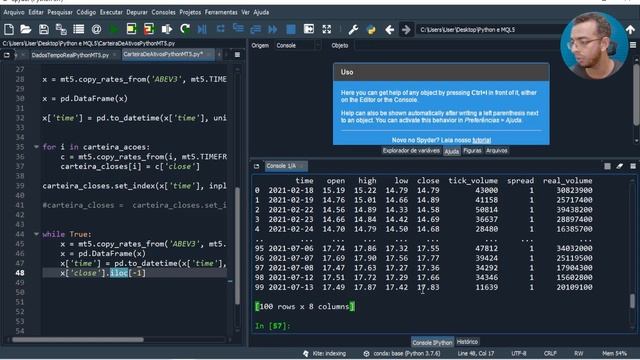This screenshot has width=640, height=360.
Task: Switch to DadosTempoRealPythonMT5.py tab
Action: [70, 55]
